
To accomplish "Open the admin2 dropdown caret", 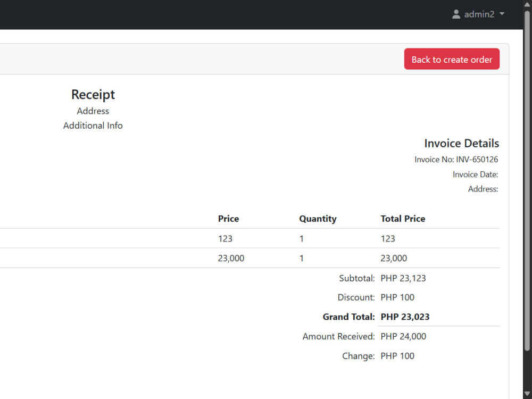I will (502, 14).
